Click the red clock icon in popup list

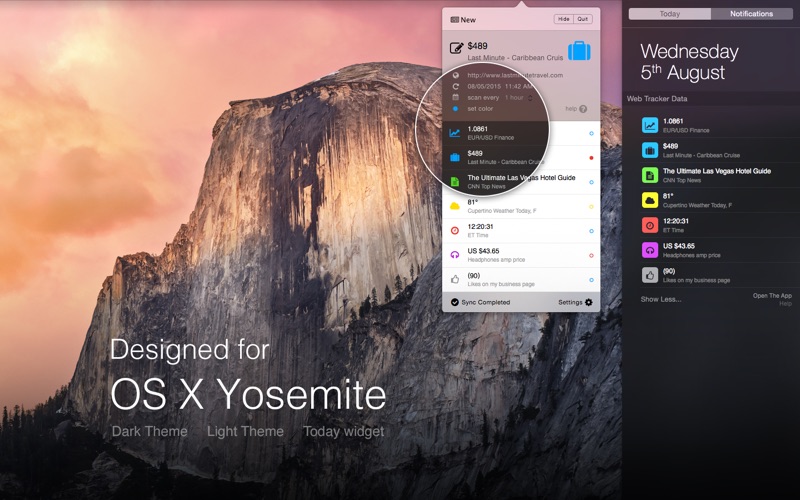[455, 231]
